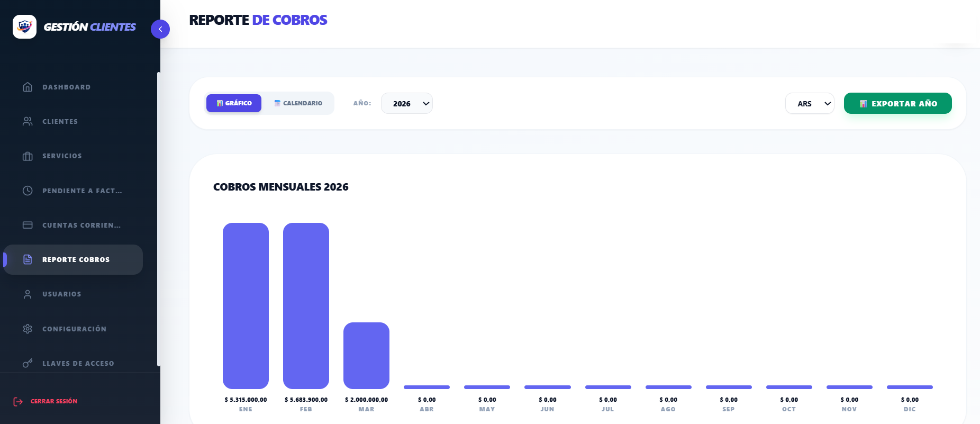Switch to the Gráfico view tab
The image size is (980, 424).
pyautogui.click(x=234, y=103)
